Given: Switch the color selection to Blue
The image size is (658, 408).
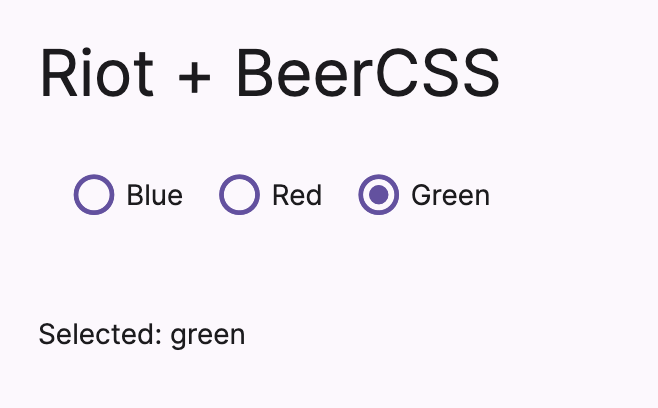Looking at the screenshot, I should click(94, 195).
